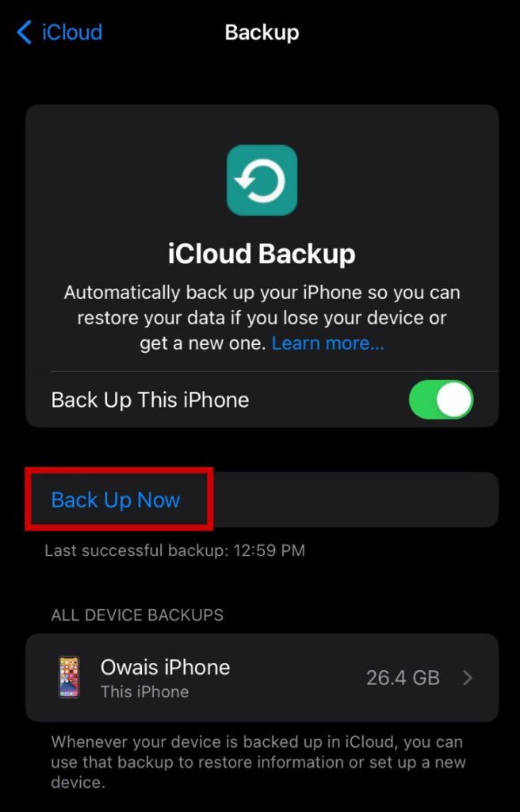Tap the iCloud Backup heading
Screen dimensions: 520x812
[x=262, y=254]
